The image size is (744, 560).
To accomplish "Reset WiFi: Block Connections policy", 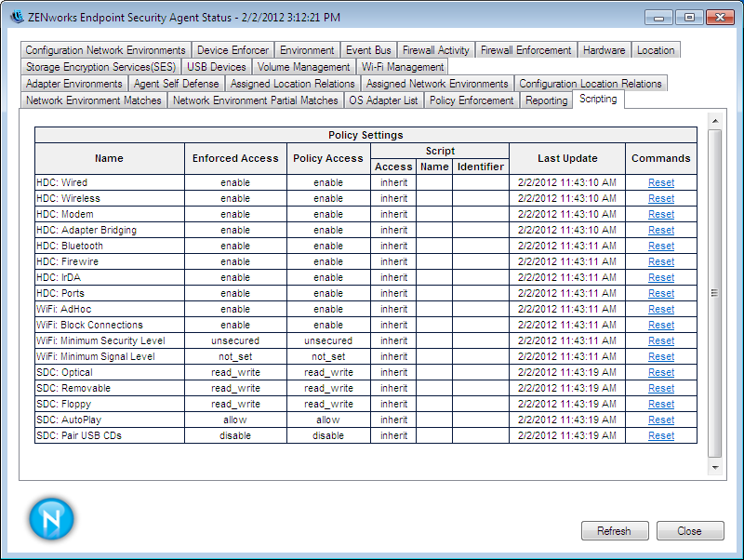I will [x=661, y=325].
